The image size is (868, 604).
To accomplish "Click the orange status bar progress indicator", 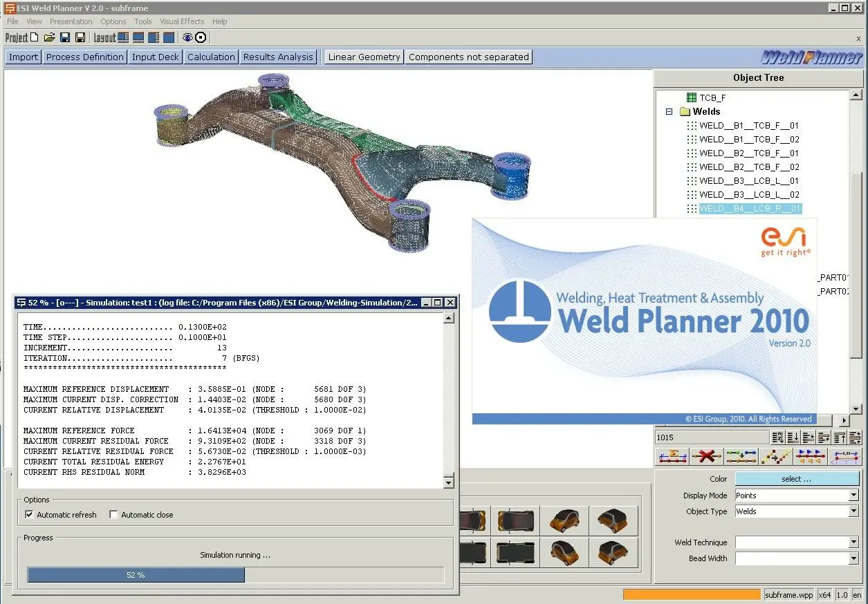I will point(692,594).
